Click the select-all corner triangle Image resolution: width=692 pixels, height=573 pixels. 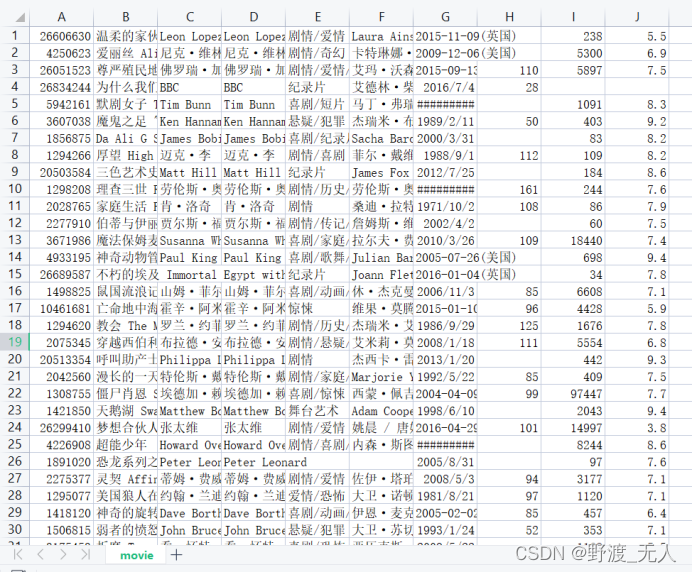[20, 17]
